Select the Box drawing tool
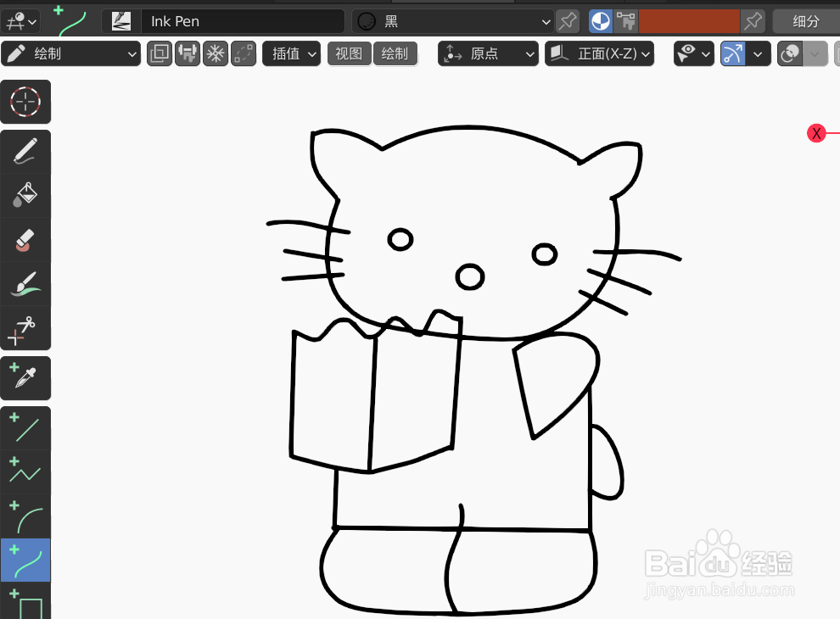 (x=25, y=604)
